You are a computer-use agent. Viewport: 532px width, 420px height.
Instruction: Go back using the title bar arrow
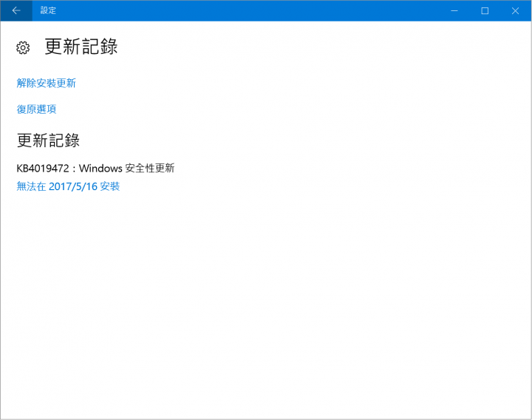pyautogui.click(x=16, y=10)
